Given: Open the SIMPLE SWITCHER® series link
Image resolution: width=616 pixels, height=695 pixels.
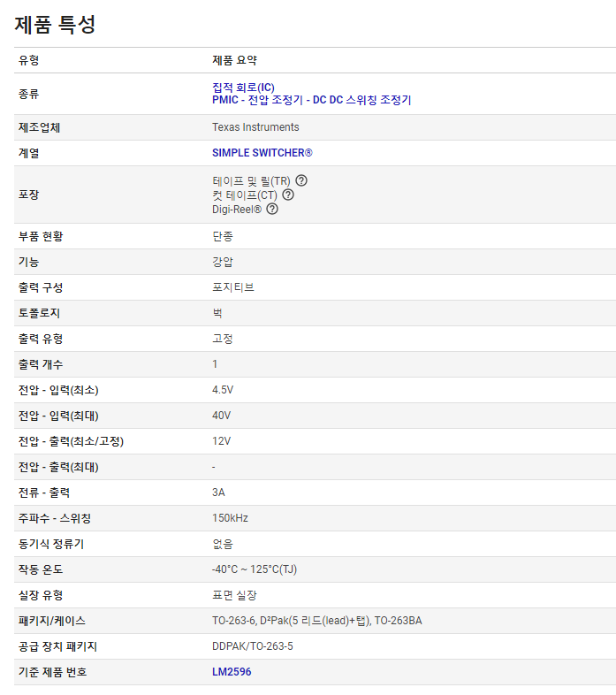Looking at the screenshot, I should [x=262, y=153].
